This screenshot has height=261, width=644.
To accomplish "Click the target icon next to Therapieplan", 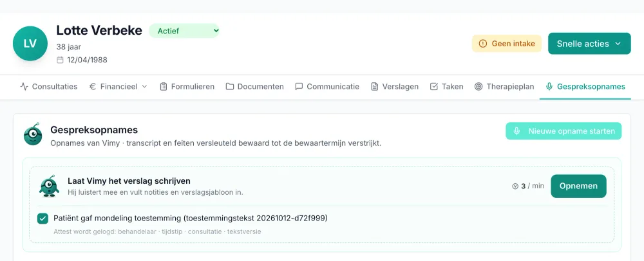I will click(478, 86).
